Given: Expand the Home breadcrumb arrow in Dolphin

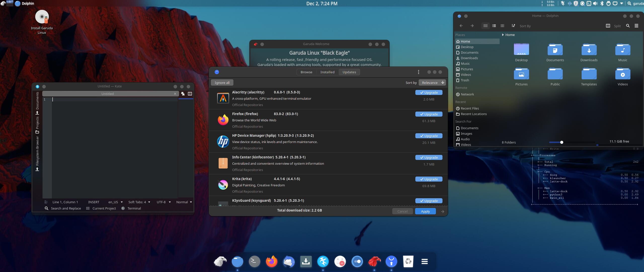Looking at the screenshot, I should (x=503, y=35).
